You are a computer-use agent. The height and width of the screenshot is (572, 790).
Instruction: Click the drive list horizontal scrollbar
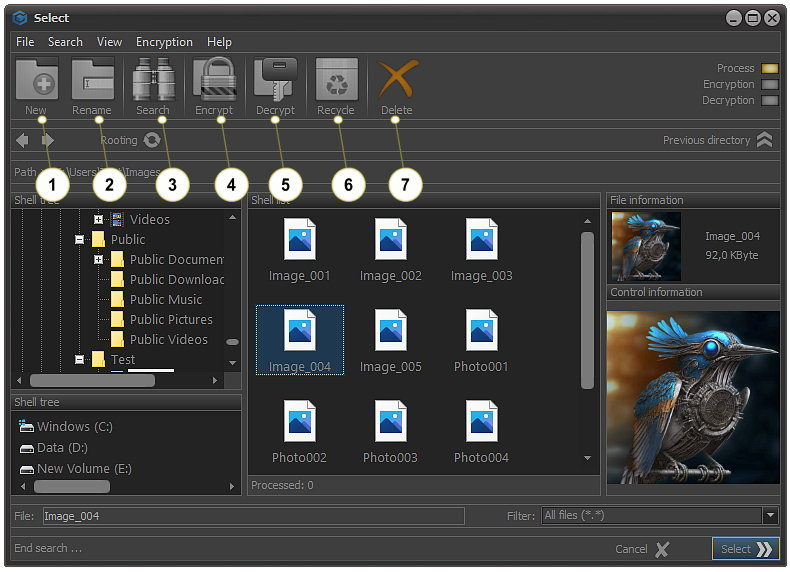72,486
